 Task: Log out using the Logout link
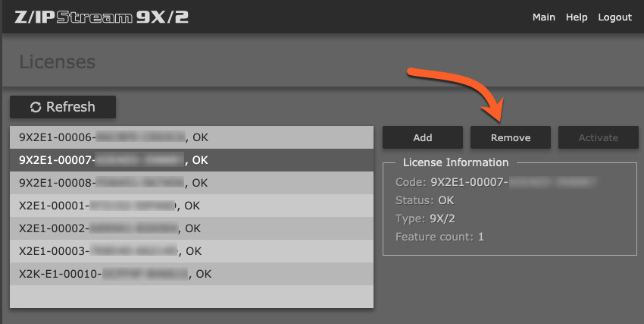coord(614,17)
